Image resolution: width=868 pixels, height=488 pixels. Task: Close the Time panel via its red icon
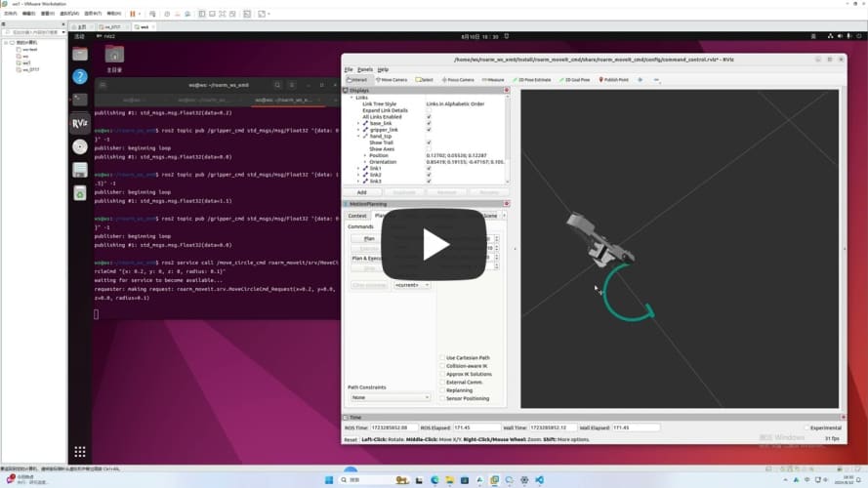843,417
